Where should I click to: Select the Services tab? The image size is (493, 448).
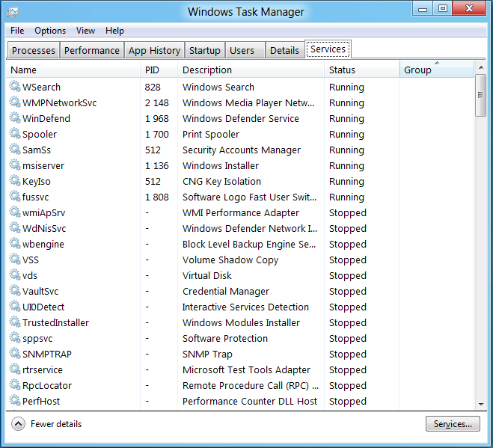pos(328,49)
